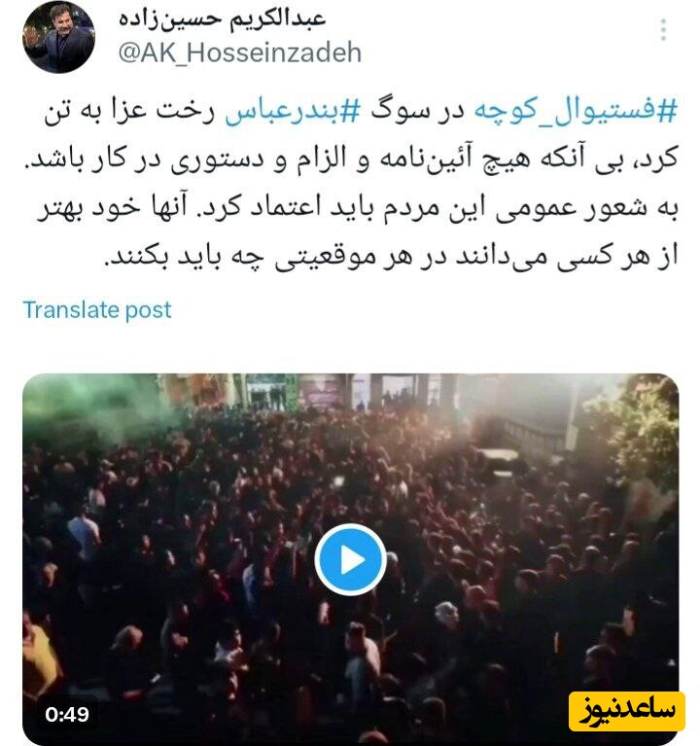Open the #فستیوال_کوچه hashtag
The width and height of the screenshot is (700, 746).
point(576,111)
